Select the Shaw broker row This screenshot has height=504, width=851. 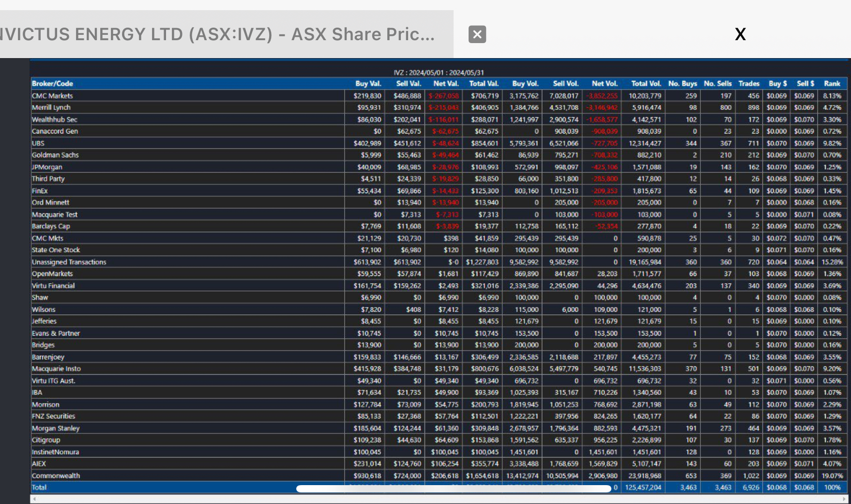pos(439,297)
